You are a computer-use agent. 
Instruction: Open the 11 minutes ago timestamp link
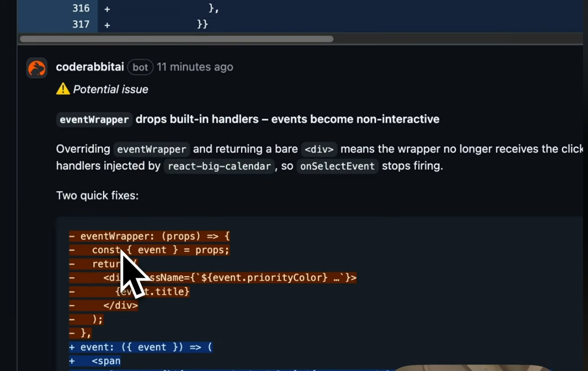pyautogui.click(x=195, y=67)
